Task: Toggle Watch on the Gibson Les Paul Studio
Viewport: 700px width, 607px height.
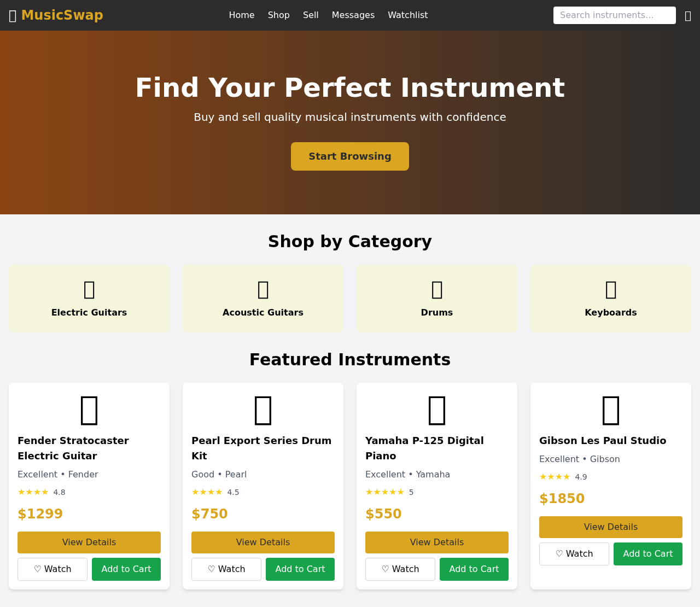Action: click(x=574, y=554)
